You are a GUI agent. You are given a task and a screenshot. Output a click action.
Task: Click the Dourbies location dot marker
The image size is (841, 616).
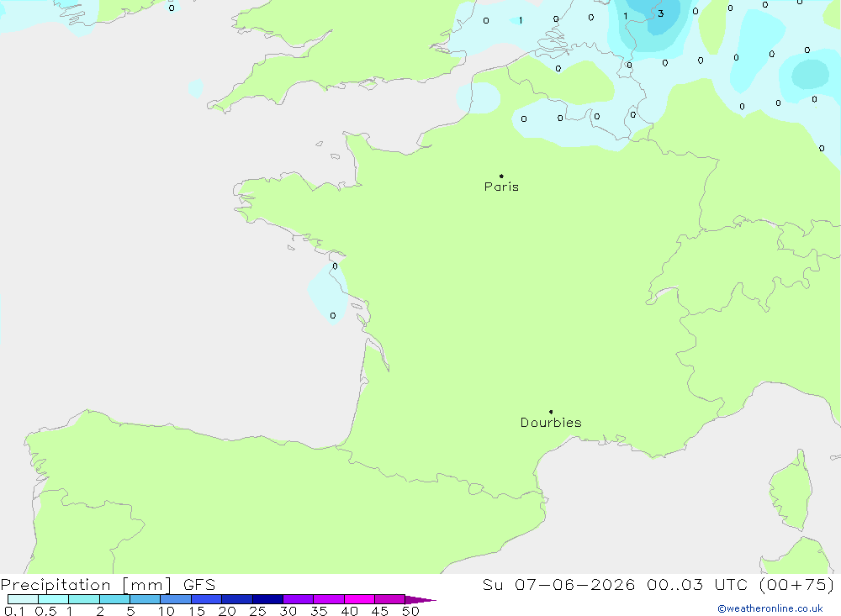click(551, 412)
